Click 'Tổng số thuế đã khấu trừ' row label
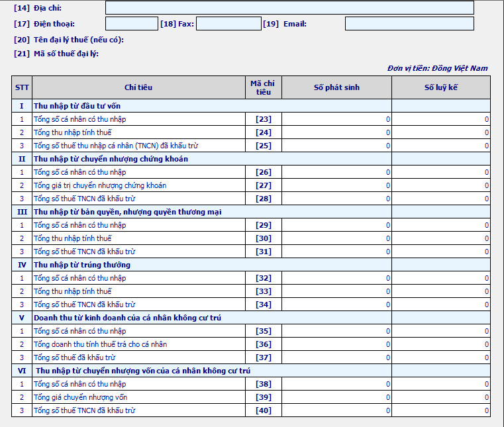The height and width of the screenshot is (427, 504). [74, 357]
